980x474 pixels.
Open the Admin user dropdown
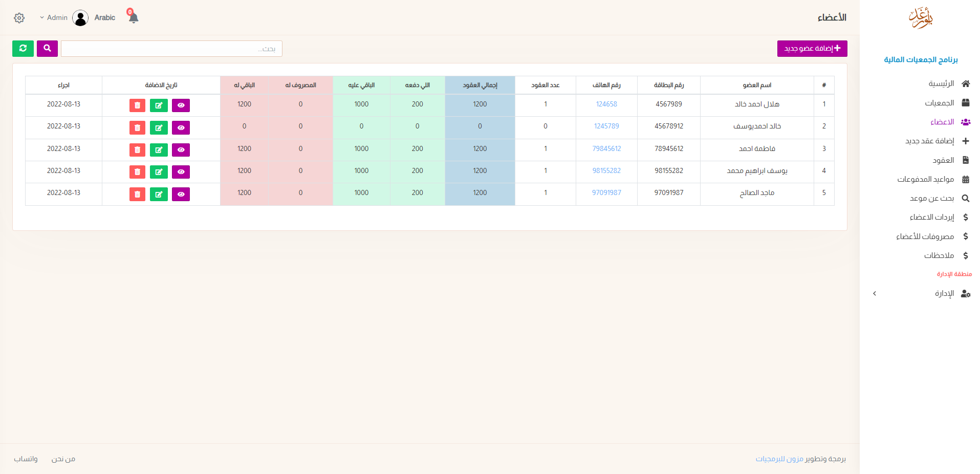tap(54, 18)
